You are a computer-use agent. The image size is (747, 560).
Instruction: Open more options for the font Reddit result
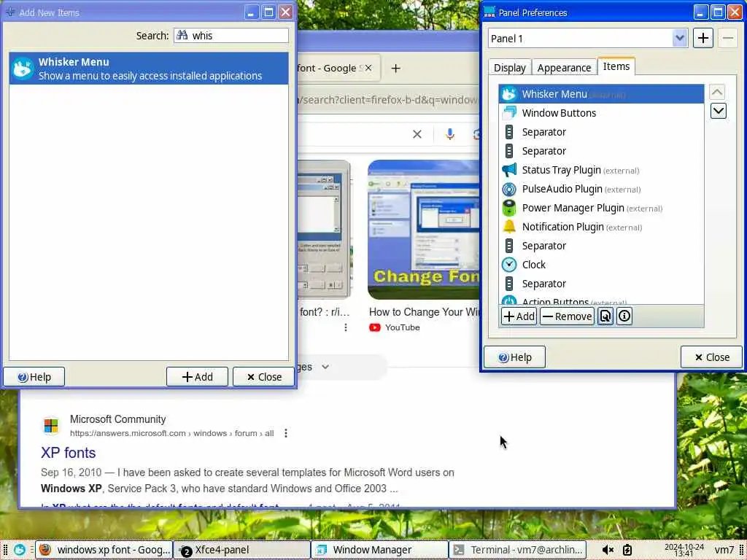point(345,327)
